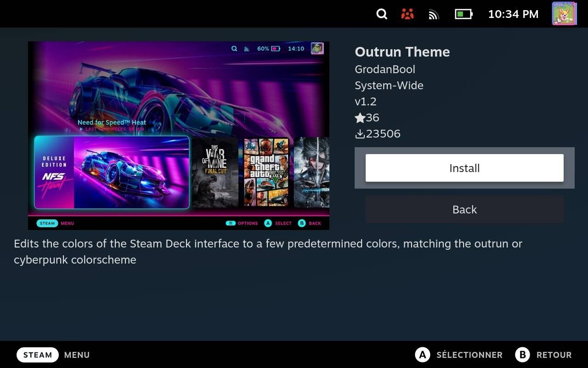The height and width of the screenshot is (368, 588).
Task: Click the MENU label in footer
Action: (x=77, y=355)
